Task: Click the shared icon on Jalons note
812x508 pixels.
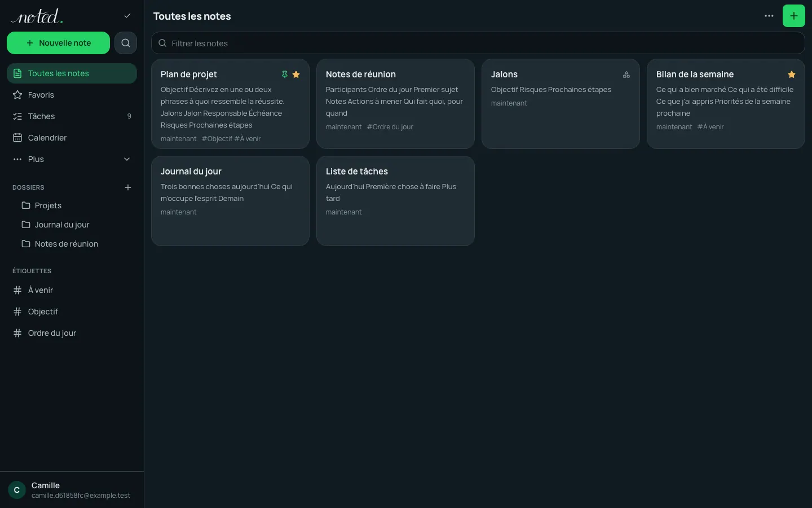Action: (626, 75)
